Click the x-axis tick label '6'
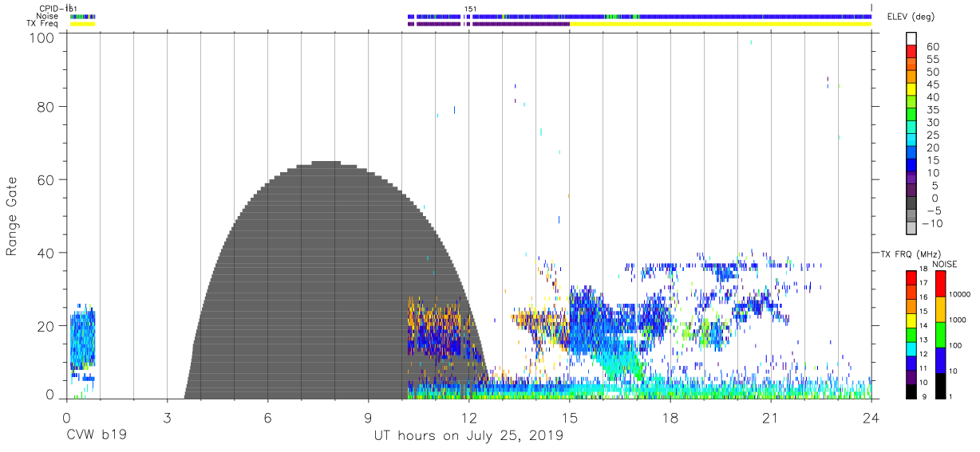This screenshot has height=452, width=980. tap(267, 419)
